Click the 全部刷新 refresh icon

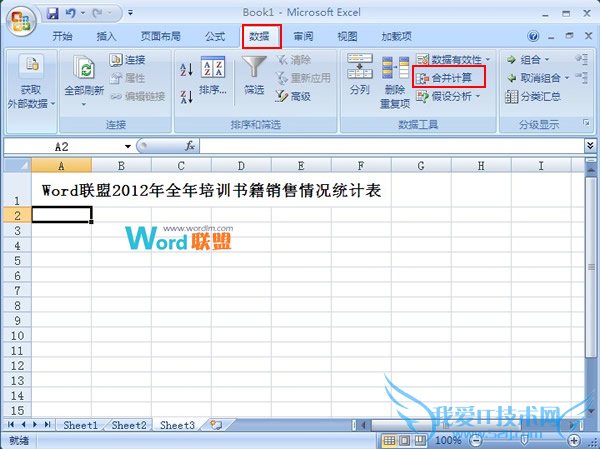click(x=84, y=69)
